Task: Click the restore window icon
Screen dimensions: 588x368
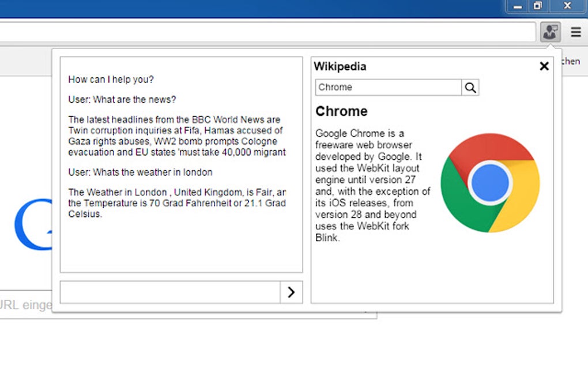Action: click(538, 6)
